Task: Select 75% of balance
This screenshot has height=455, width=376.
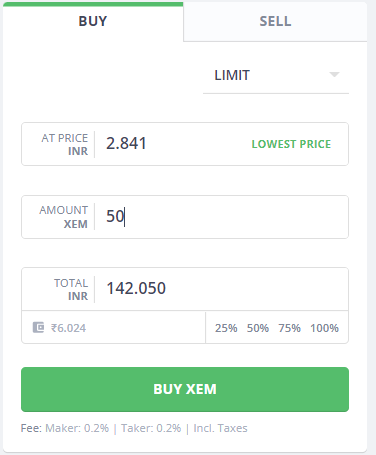Action: (289, 328)
